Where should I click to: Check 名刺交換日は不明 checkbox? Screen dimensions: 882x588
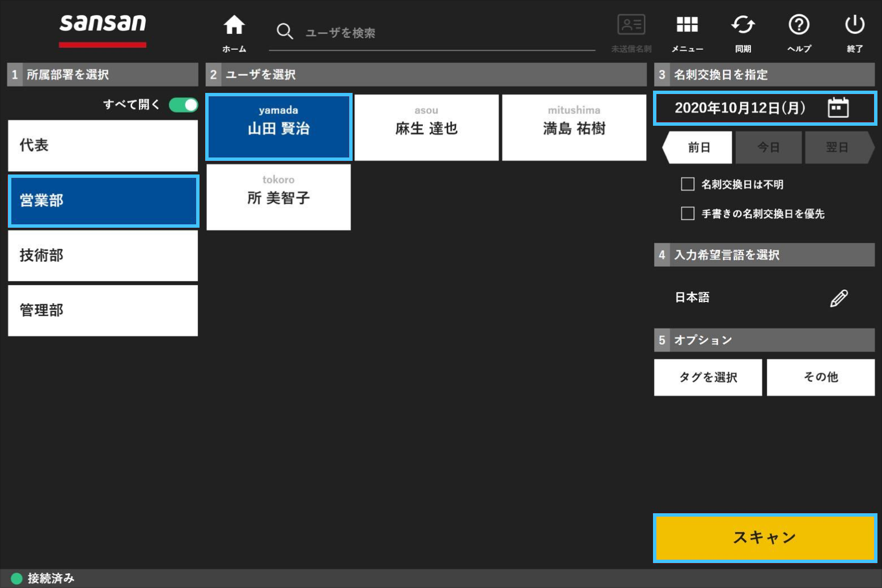688,184
